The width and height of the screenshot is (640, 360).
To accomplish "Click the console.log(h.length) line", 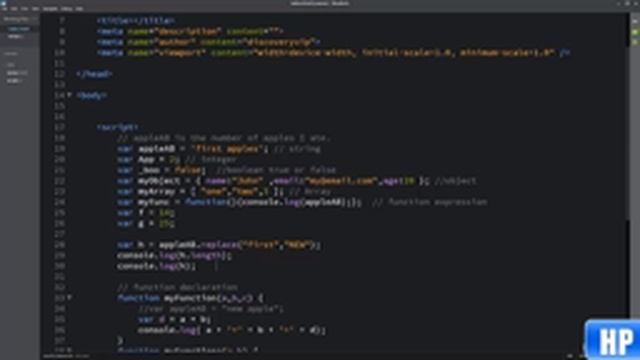I will pyautogui.click(x=174, y=256).
